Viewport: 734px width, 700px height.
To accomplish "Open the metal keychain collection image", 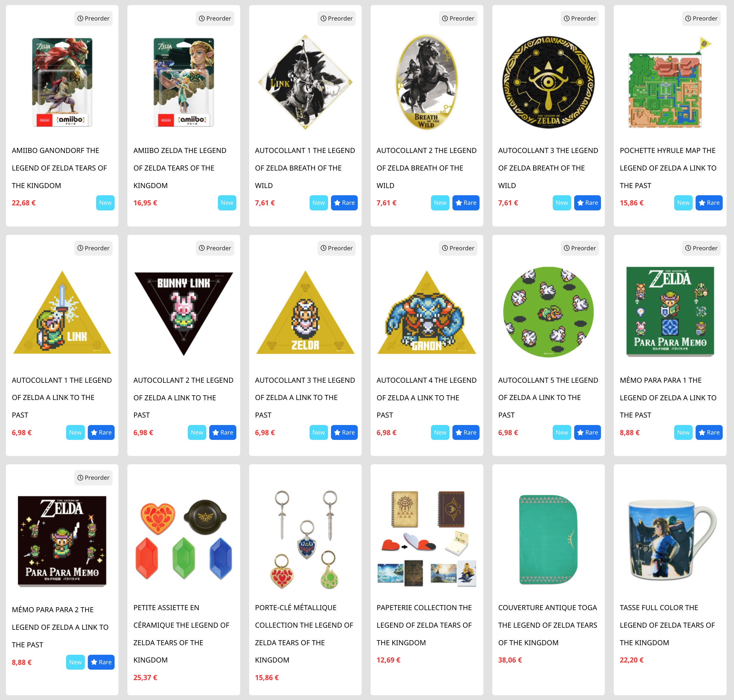I will pos(305,540).
